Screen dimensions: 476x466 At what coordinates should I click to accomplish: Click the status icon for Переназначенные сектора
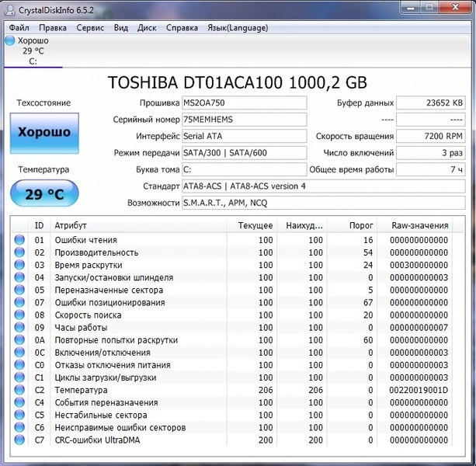pyautogui.click(x=19, y=290)
